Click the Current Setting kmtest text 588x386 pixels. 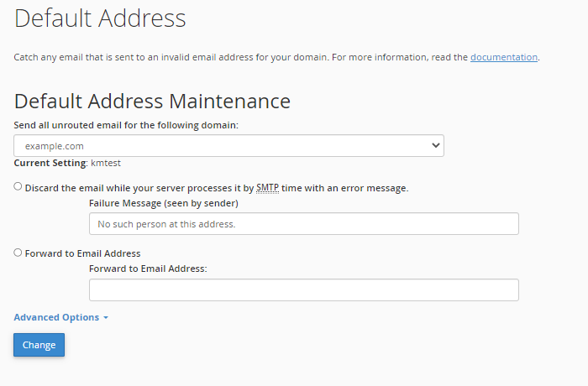pyautogui.click(x=73, y=163)
